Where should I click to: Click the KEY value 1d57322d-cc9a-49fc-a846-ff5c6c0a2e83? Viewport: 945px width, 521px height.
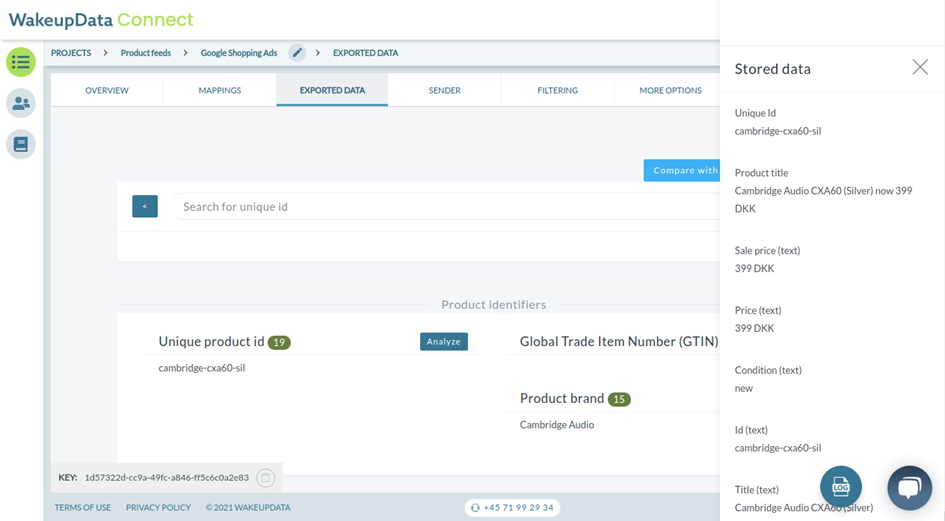(166, 478)
